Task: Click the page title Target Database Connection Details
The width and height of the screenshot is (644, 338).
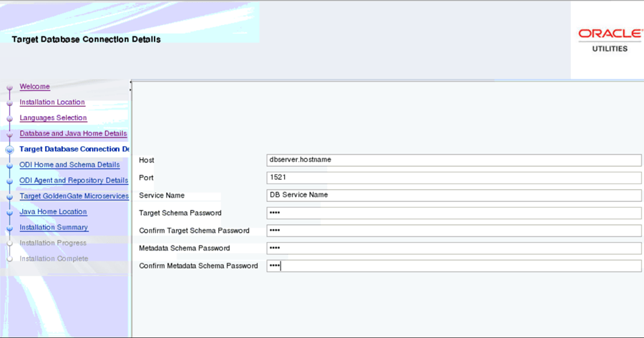Action: tap(87, 39)
